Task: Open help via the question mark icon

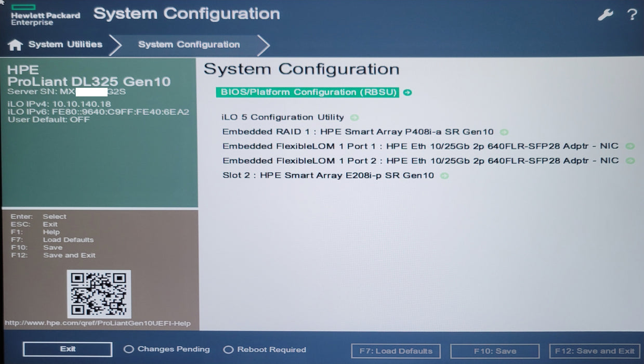Action: pos(632,15)
